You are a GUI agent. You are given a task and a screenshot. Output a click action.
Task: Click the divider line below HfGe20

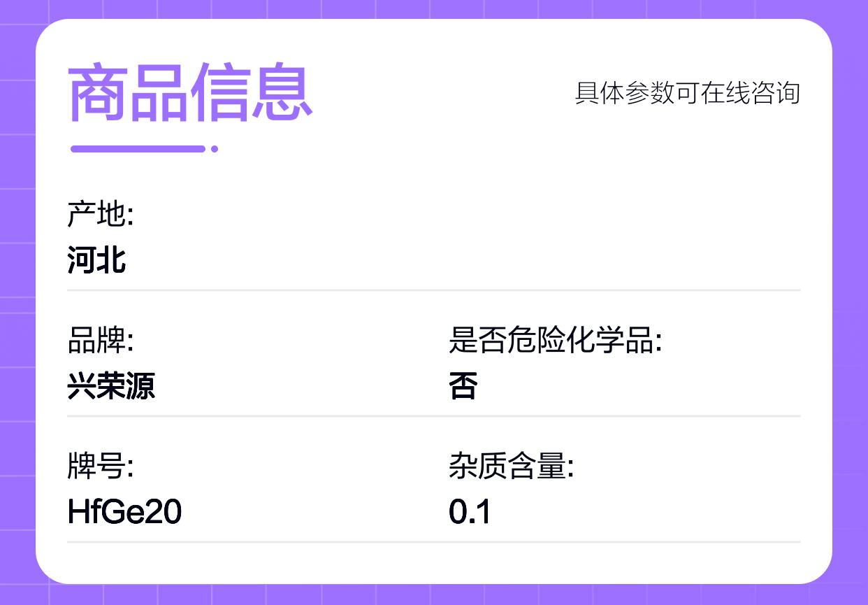tap(433, 541)
